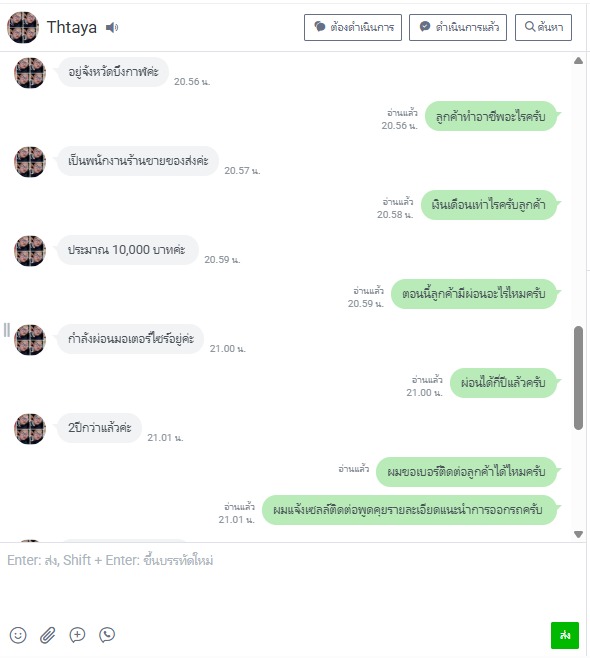Screen dimensions: 590x658
Task: Click the ผ่อนได้กี่ปีแล้วครับ green bubble
Action: pyautogui.click(x=503, y=383)
